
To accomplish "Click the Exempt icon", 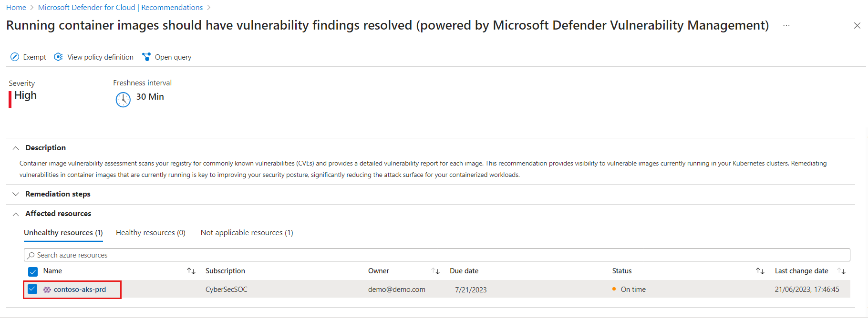I will coord(15,57).
